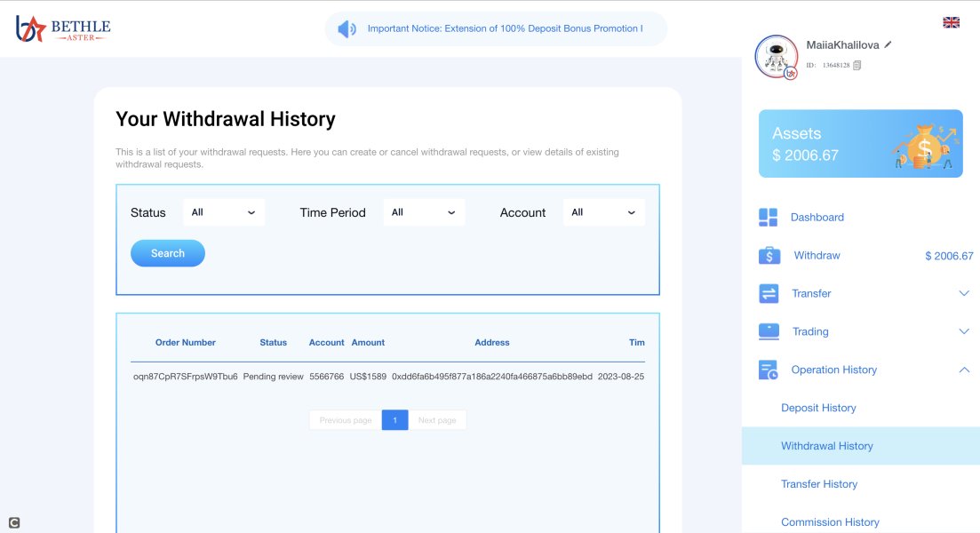Open the Transfer menu item
Screen dimensions: 980x533
pos(811,293)
